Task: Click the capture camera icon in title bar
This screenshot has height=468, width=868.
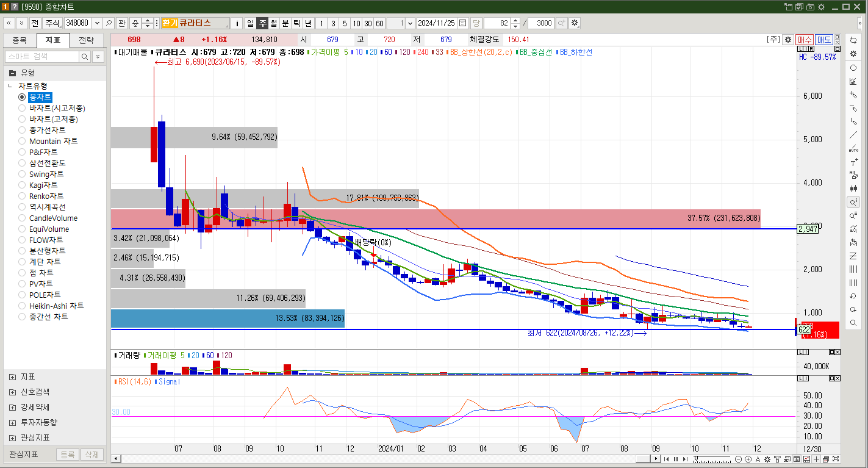Action: pos(810,7)
